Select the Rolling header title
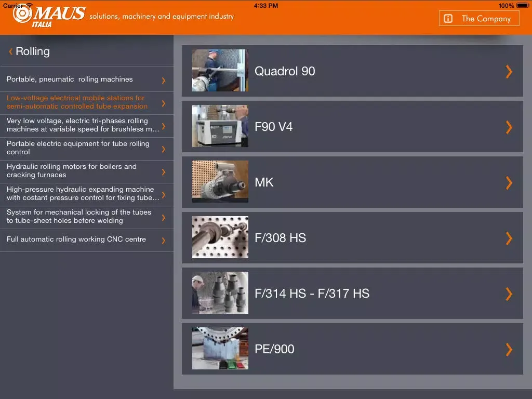 [33, 51]
